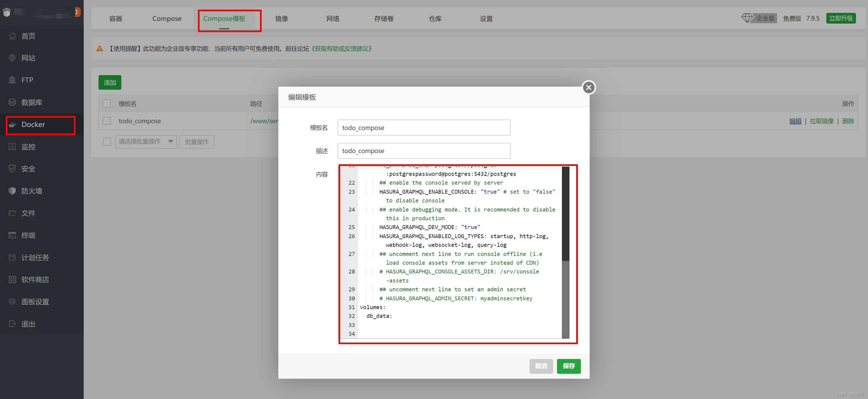Viewport: 868px width, 399px height.
Task: Click the 保存 button in dialog
Action: click(x=569, y=366)
